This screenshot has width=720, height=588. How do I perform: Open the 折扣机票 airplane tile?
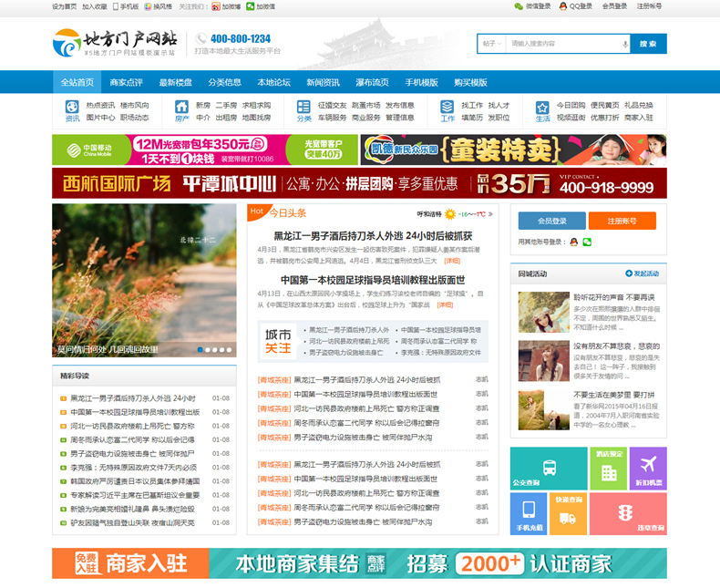pyautogui.click(x=648, y=468)
